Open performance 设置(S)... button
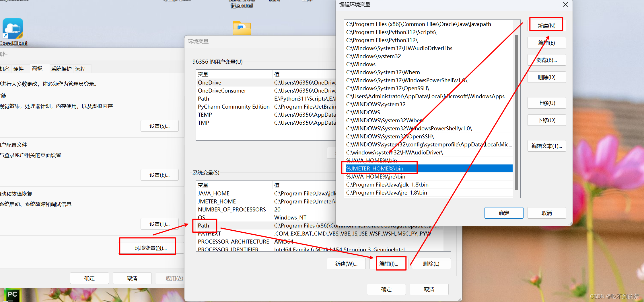 159,126
